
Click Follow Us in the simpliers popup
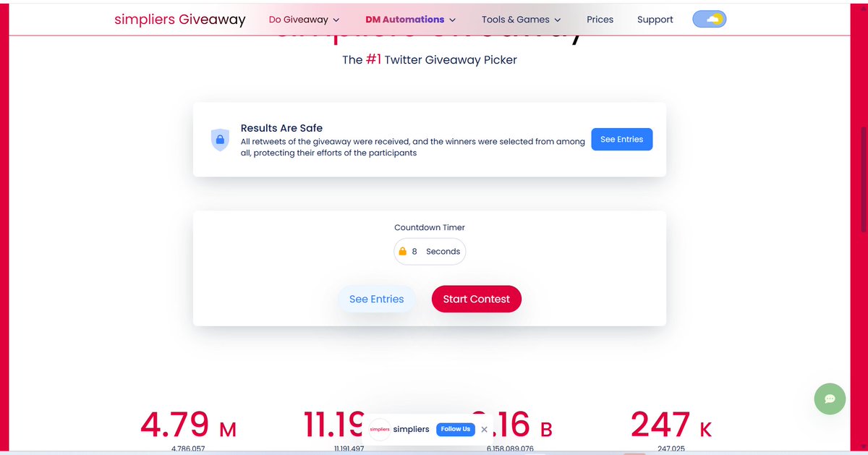pos(456,429)
